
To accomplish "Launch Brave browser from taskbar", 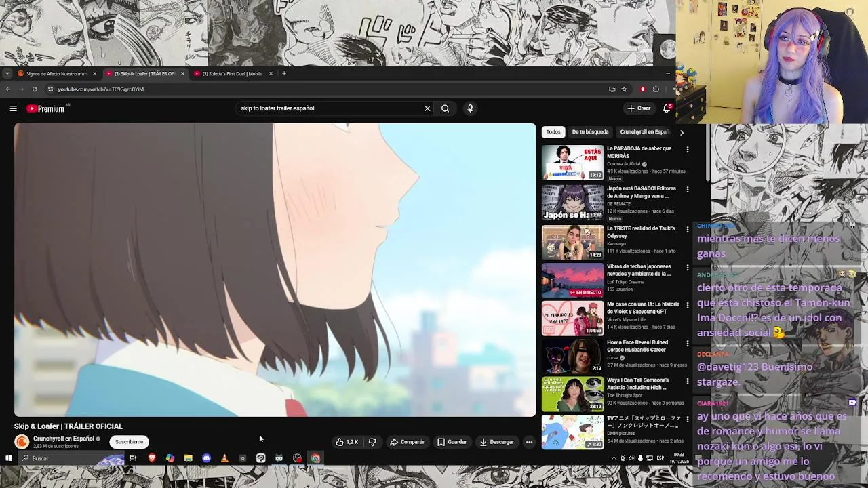I will (x=152, y=458).
